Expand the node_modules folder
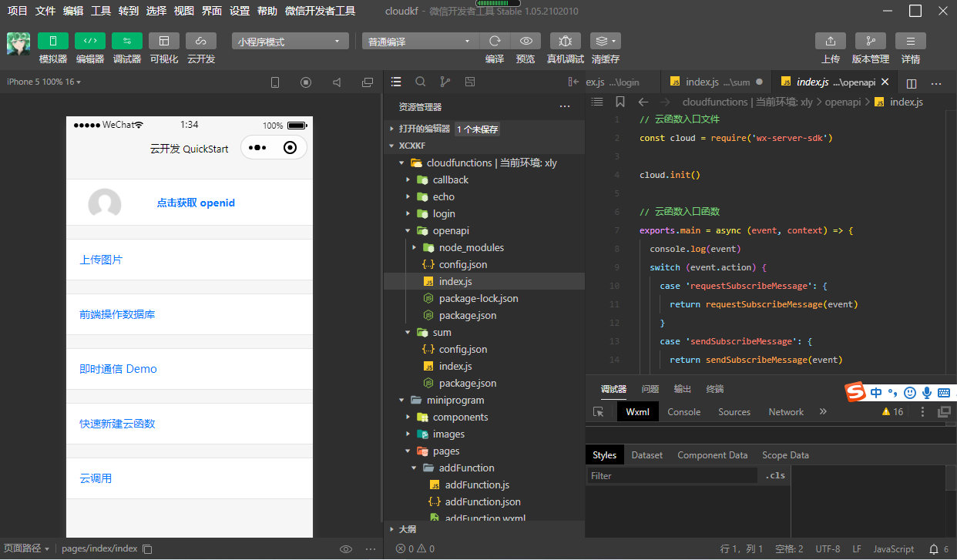The width and height of the screenshot is (957, 560). 415,247
